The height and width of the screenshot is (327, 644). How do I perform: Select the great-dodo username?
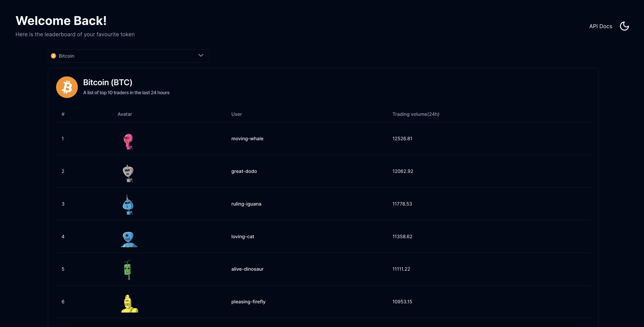pos(244,171)
